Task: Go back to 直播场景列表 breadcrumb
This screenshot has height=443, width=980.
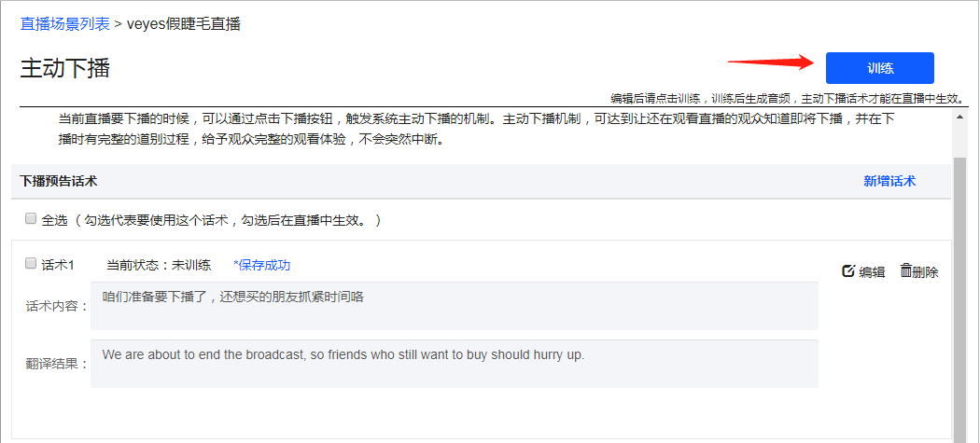Action: pos(65,24)
